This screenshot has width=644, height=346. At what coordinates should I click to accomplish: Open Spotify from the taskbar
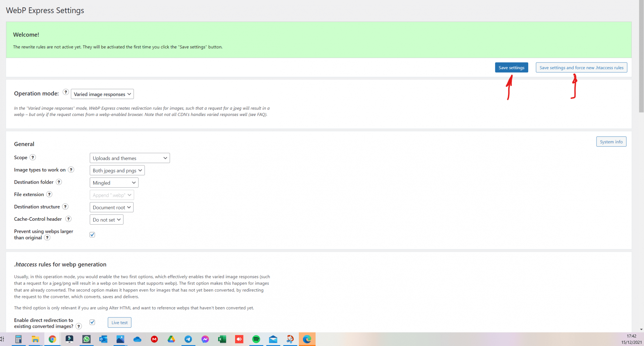click(256, 339)
